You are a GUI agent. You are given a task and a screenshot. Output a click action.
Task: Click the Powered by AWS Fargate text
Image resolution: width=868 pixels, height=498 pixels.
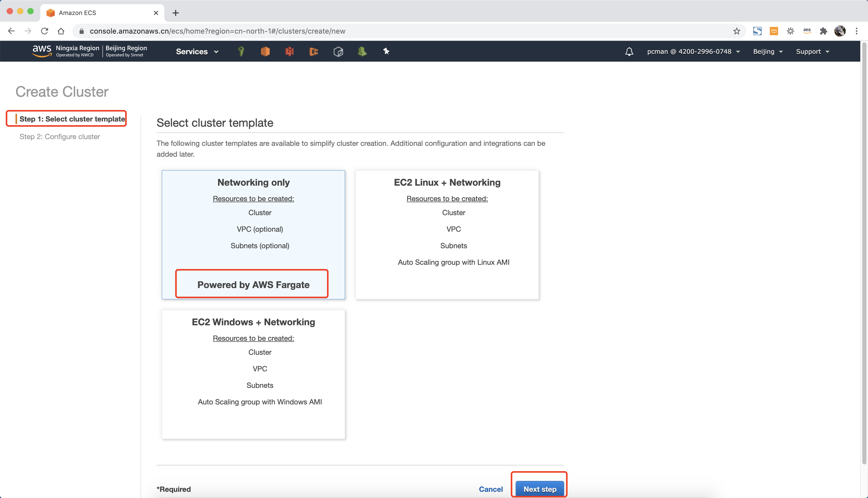coord(253,285)
